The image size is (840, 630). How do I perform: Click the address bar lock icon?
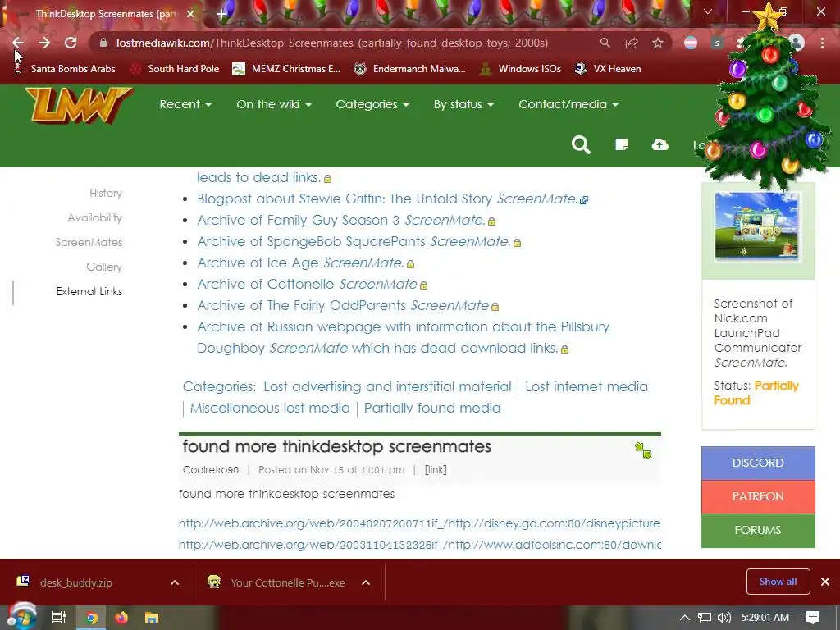click(103, 43)
